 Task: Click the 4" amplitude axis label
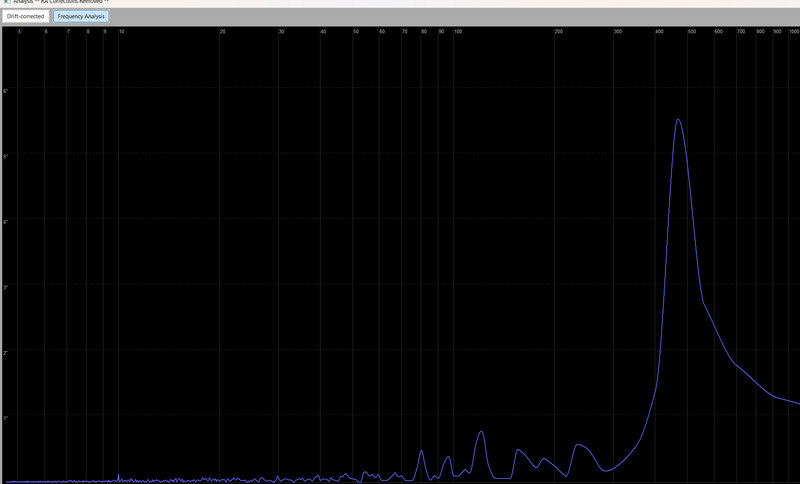point(6,222)
